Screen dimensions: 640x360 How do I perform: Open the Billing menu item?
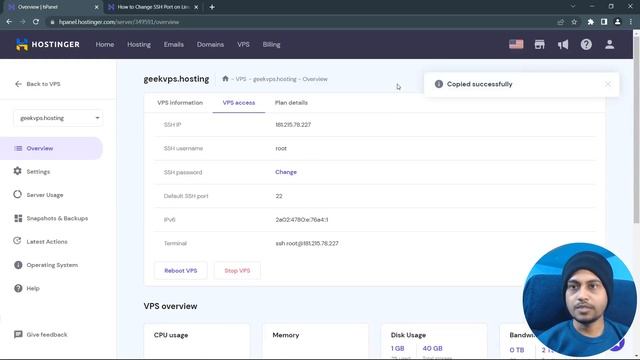pos(271,44)
